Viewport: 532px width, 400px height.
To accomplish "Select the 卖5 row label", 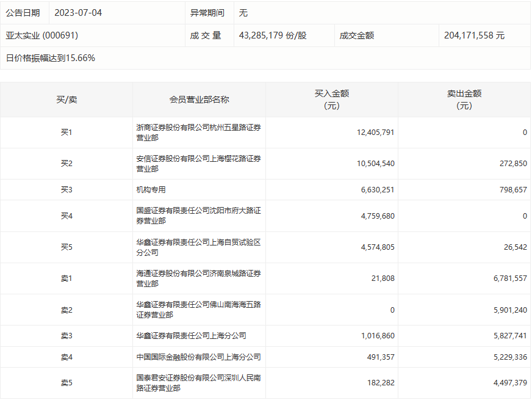I will [66, 383].
